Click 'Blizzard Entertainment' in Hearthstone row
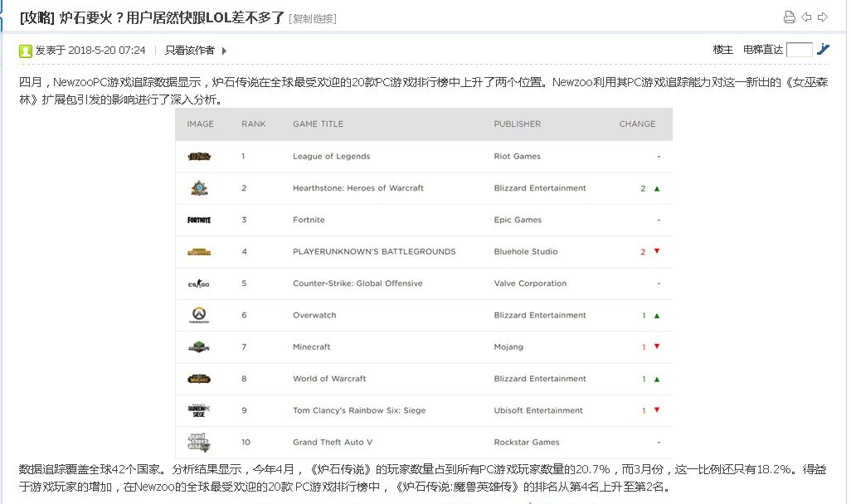This screenshot has height=504, width=851. (540, 187)
